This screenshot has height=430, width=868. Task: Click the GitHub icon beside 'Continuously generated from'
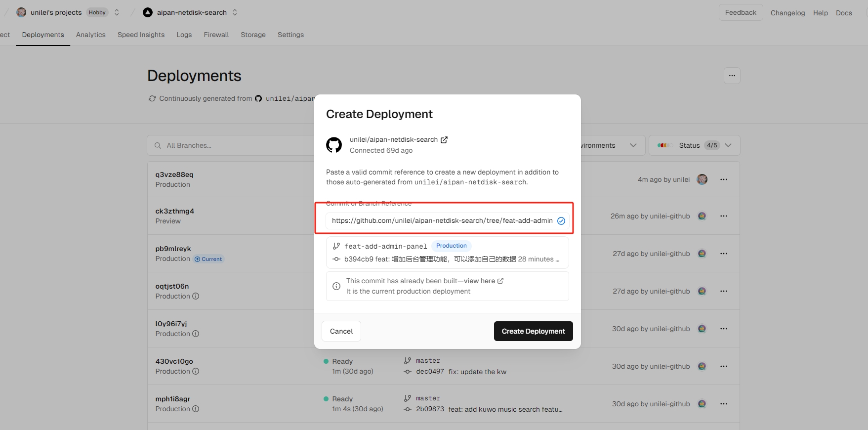[258, 98]
